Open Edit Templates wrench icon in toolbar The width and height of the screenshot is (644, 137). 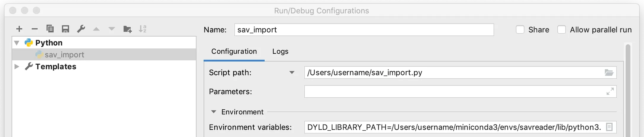(x=81, y=29)
